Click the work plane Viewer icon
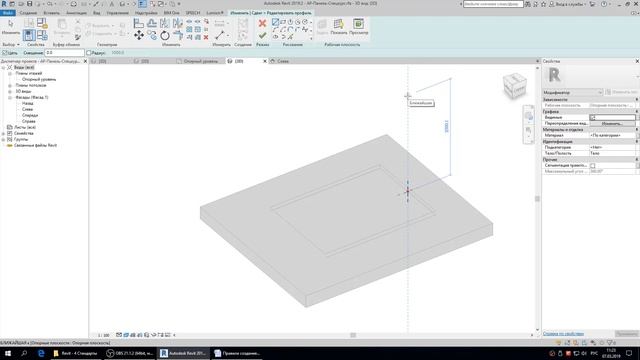640x360 pixels. 358,24
